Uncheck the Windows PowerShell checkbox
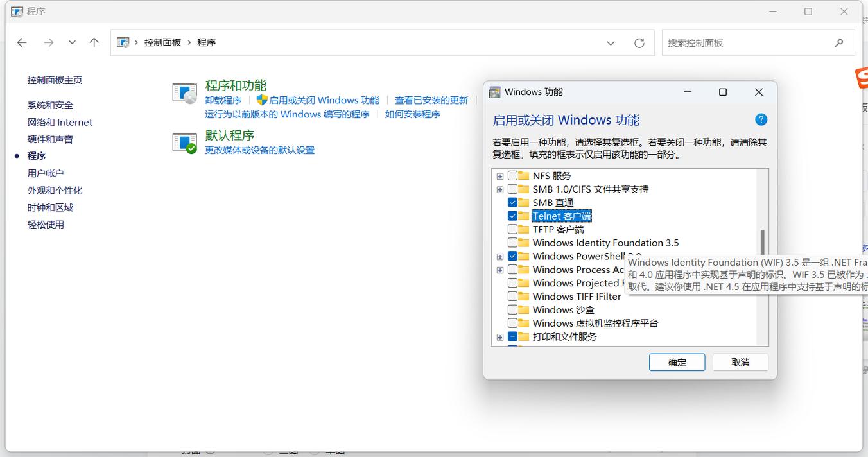The width and height of the screenshot is (868, 457). pos(512,256)
